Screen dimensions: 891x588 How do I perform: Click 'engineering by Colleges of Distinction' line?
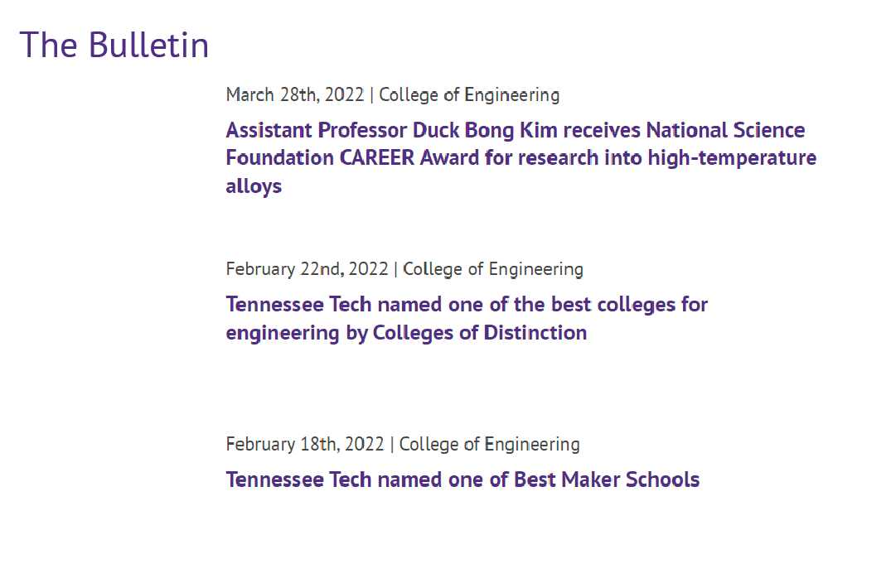(406, 333)
